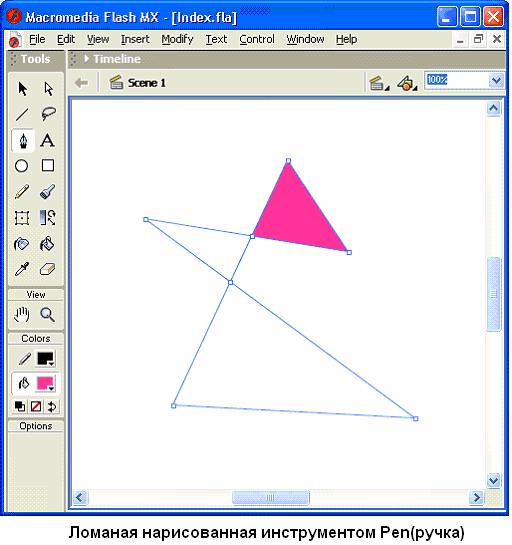Image resolution: width=512 pixels, height=545 pixels.
Task: Select the Brush tool
Action: (48, 192)
